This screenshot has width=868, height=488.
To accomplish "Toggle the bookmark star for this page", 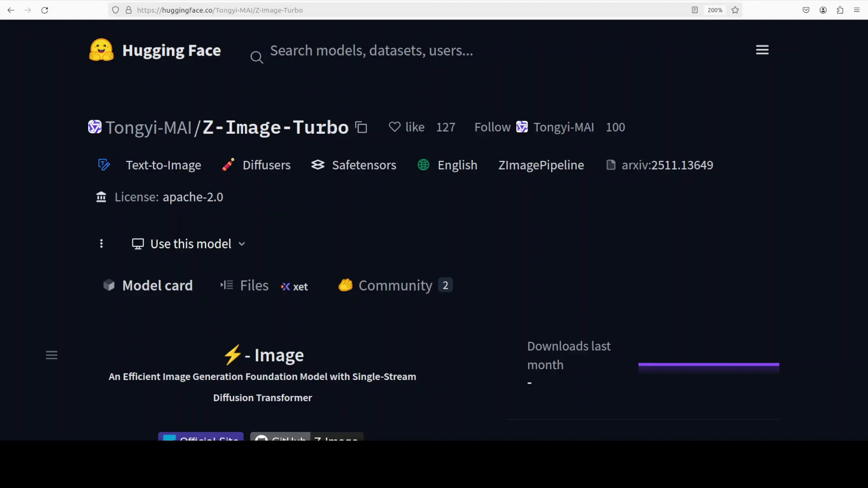I will tap(735, 10).
